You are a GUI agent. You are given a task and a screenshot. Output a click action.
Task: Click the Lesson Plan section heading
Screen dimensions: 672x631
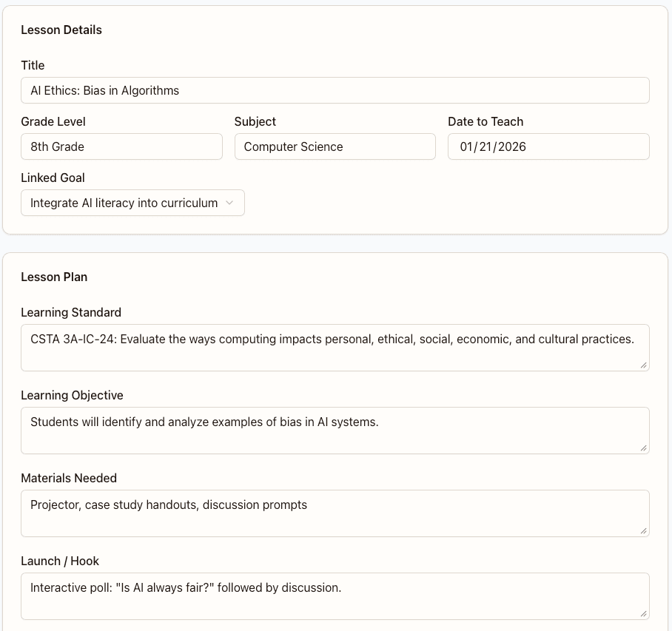[x=54, y=277]
